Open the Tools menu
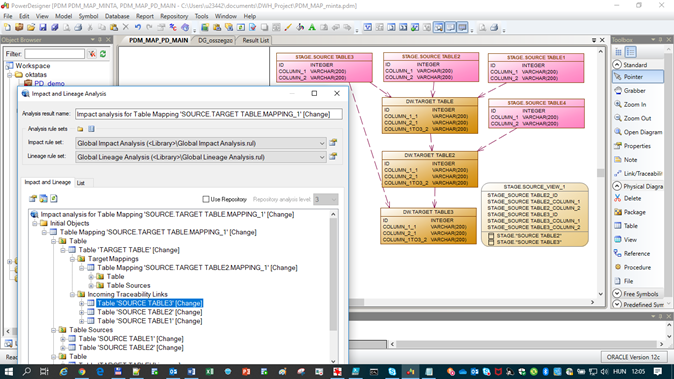 coord(201,16)
